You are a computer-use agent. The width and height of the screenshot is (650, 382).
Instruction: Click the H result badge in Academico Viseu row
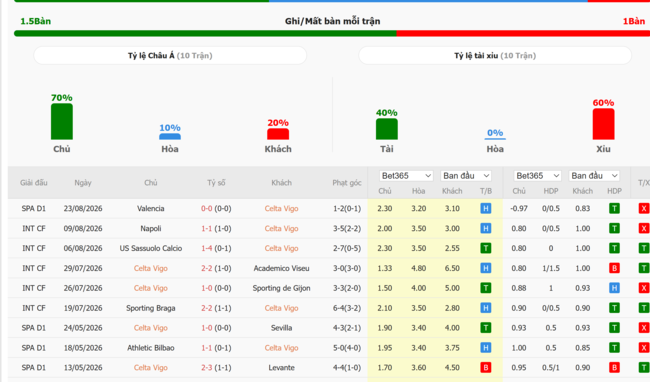[x=485, y=268]
